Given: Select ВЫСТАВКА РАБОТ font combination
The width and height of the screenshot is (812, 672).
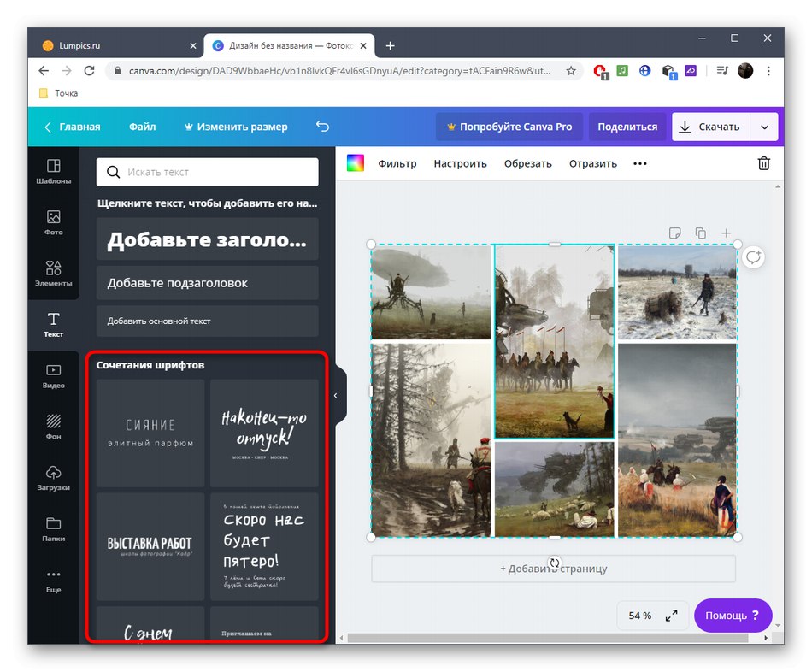Looking at the screenshot, I should click(150, 546).
